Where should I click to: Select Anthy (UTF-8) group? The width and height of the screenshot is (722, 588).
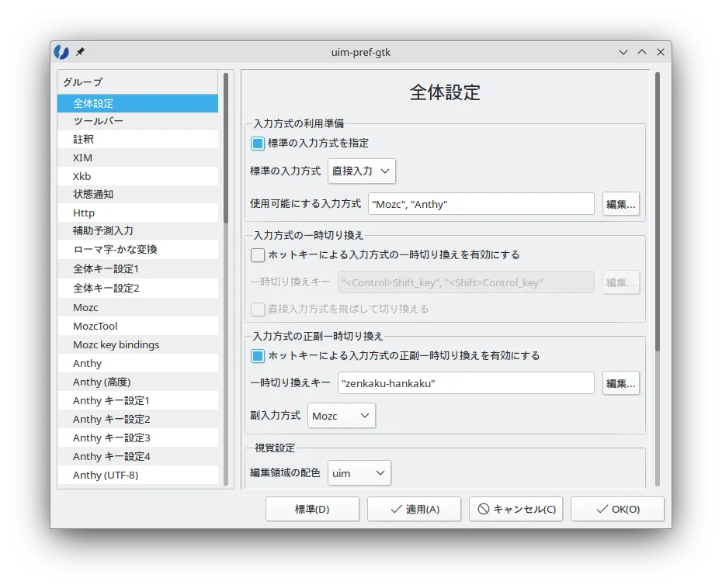(x=137, y=476)
